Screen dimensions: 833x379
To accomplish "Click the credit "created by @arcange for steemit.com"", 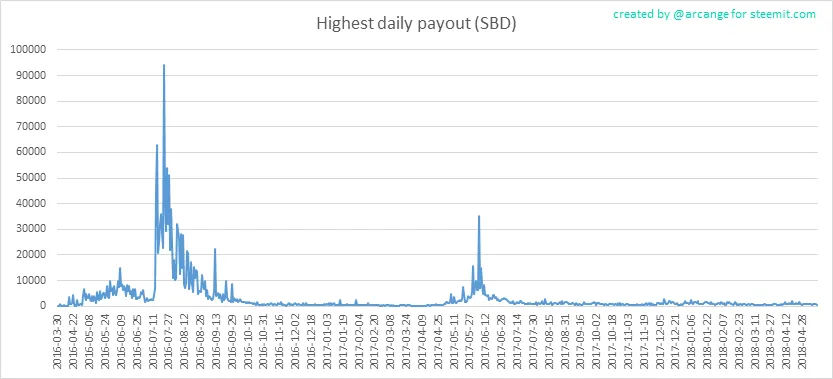I will 714,15.
